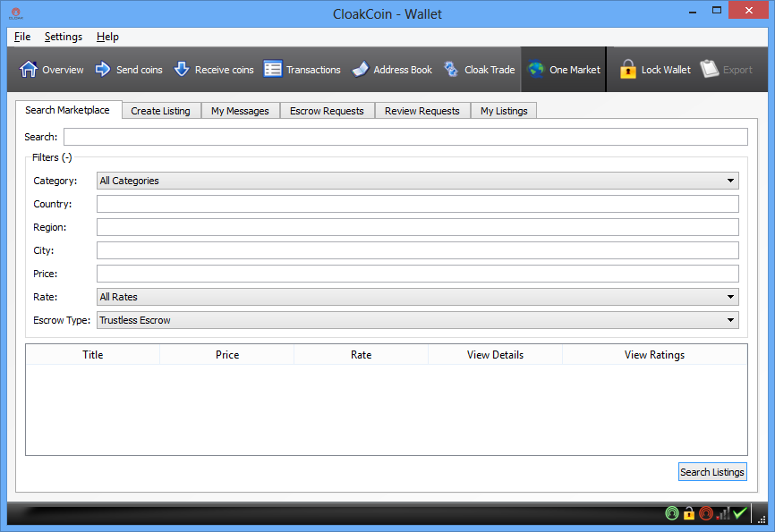Screen dimensions: 775x532
Task: Expand the Category dropdown
Action: pos(418,181)
